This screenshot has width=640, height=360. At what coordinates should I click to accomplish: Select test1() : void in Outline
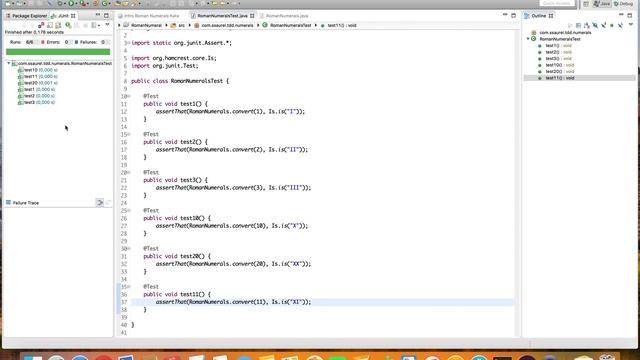555,45
